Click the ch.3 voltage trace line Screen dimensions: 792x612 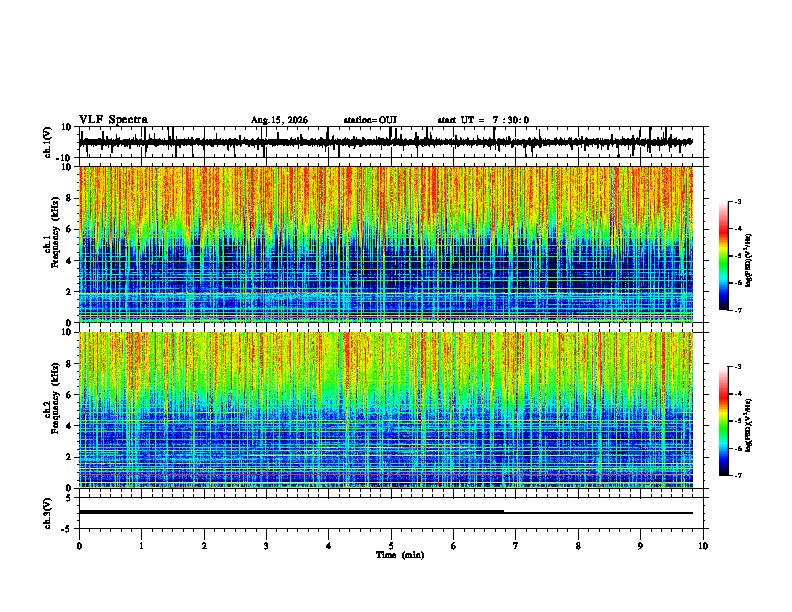tap(386, 513)
